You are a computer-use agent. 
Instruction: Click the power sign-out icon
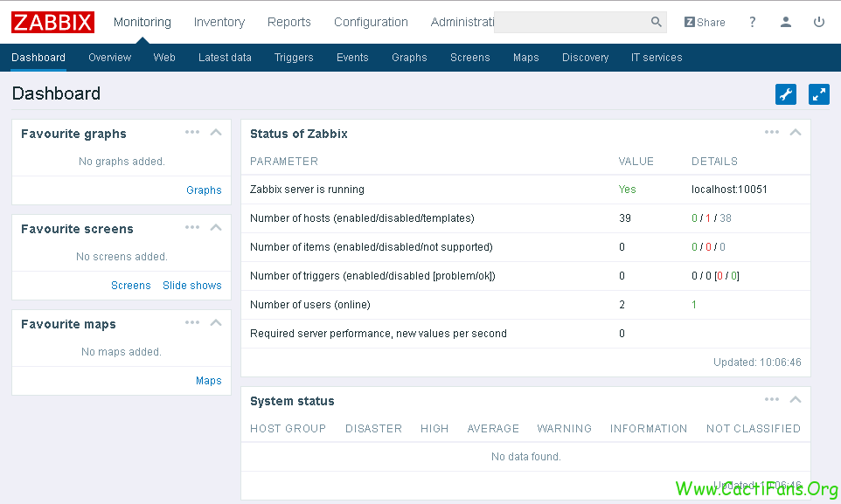tap(819, 22)
